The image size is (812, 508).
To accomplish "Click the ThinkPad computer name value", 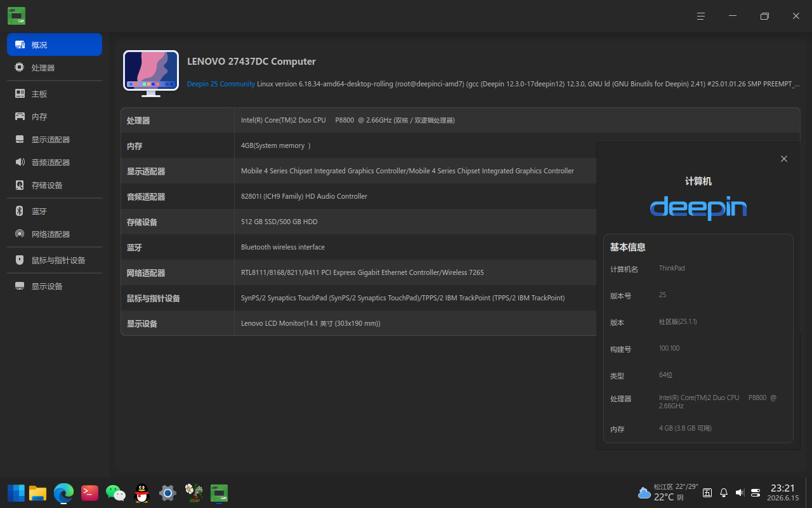I will 672,268.
